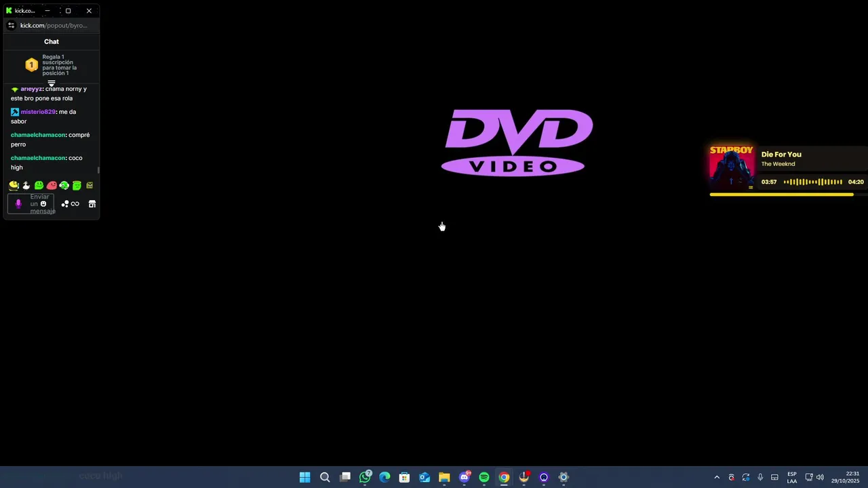Click the Enviar un mensaje input field

31,203
